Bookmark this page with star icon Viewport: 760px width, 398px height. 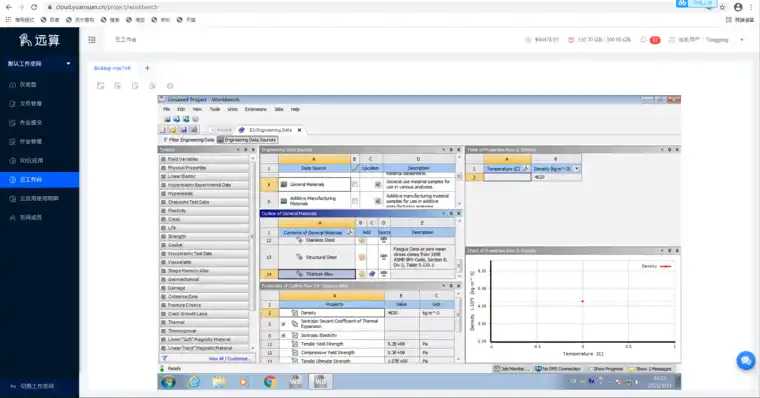pyautogui.click(x=723, y=7)
